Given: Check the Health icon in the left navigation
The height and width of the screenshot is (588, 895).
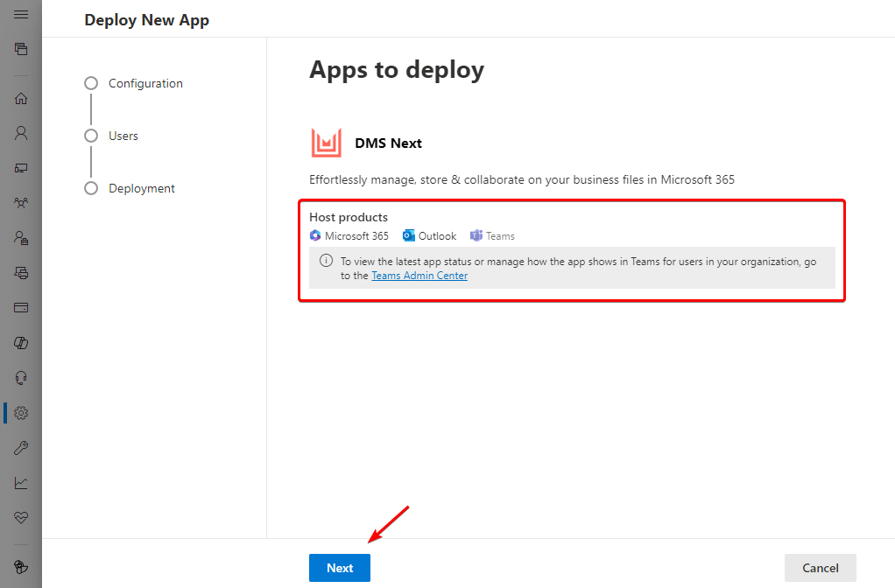Looking at the screenshot, I should 20,517.
